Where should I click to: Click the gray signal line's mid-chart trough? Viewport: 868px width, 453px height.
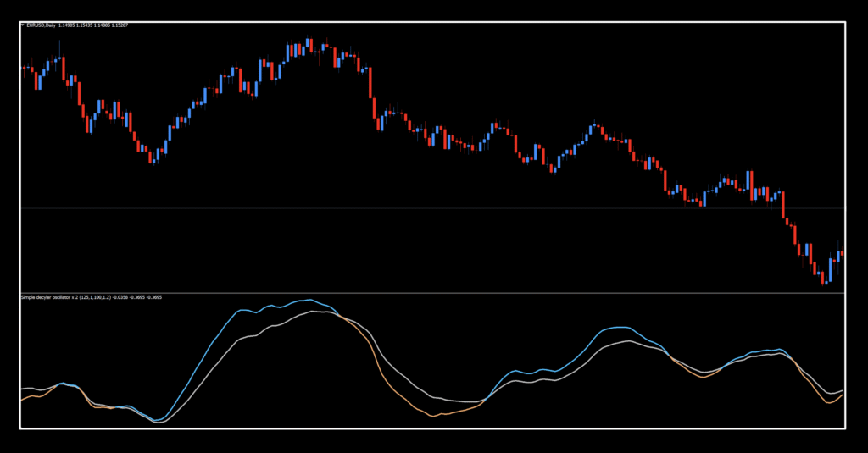[x=470, y=401]
